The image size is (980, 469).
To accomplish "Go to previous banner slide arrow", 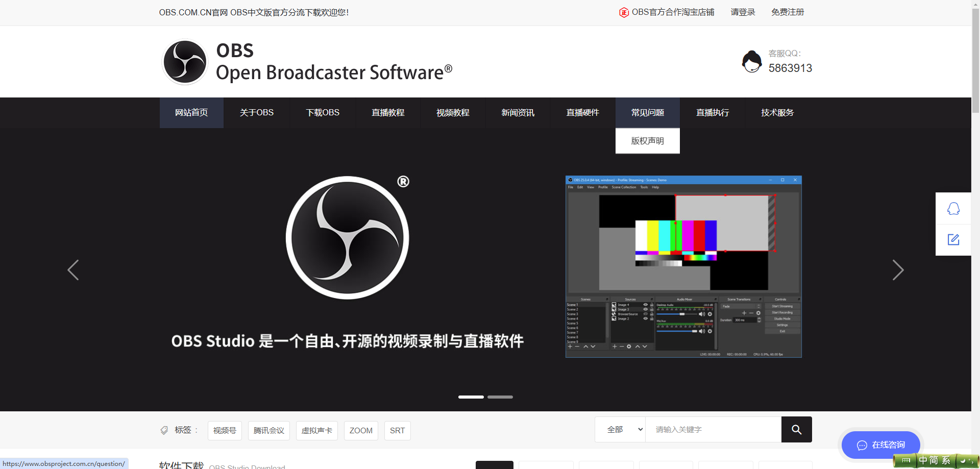I will (x=73, y=270).
